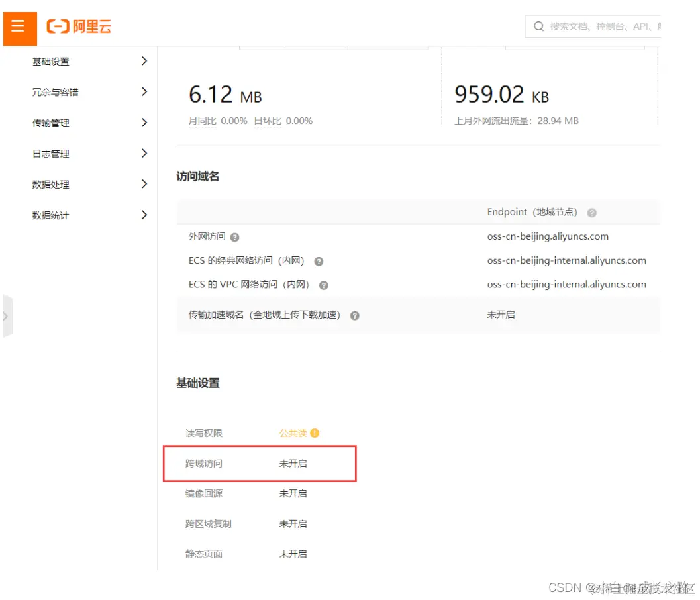This screenshot has height=600, width=700.
Task: Click 上月外网流出流量 28.94 MB text
Action: 517,121
